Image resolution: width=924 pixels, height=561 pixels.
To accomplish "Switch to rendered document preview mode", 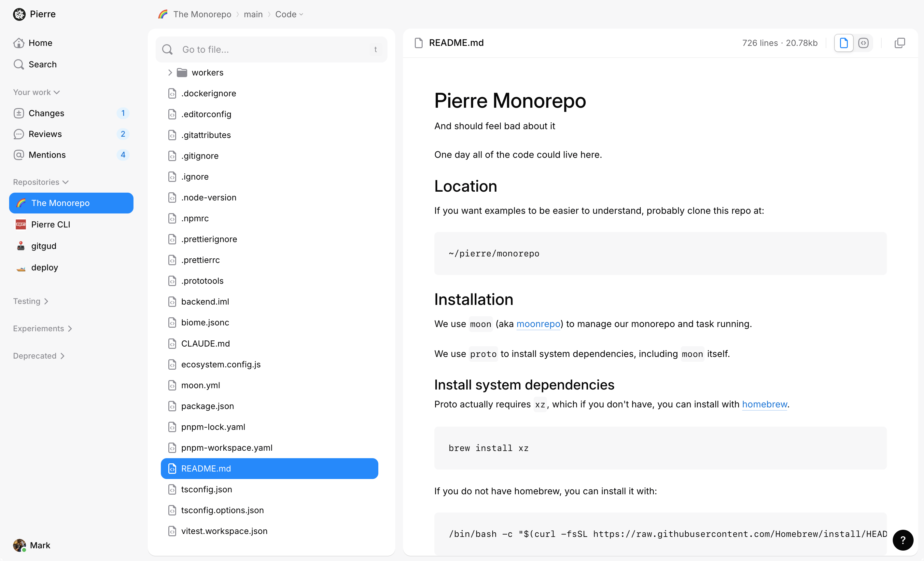I will click(843, 43).
